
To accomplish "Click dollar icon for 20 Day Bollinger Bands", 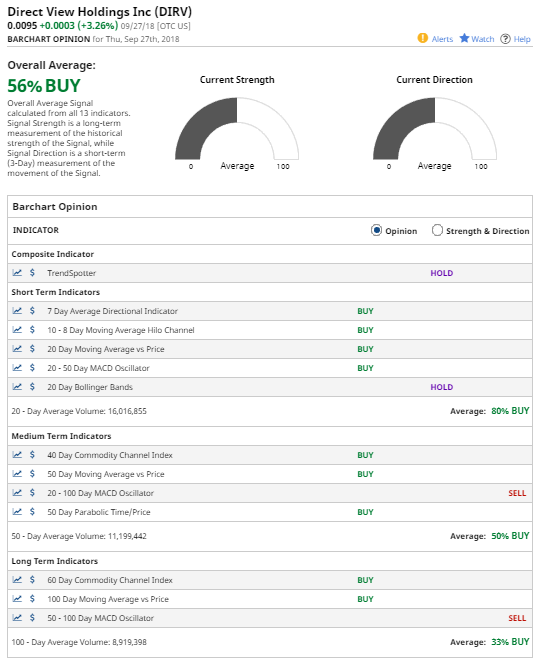I will point(32,387).
